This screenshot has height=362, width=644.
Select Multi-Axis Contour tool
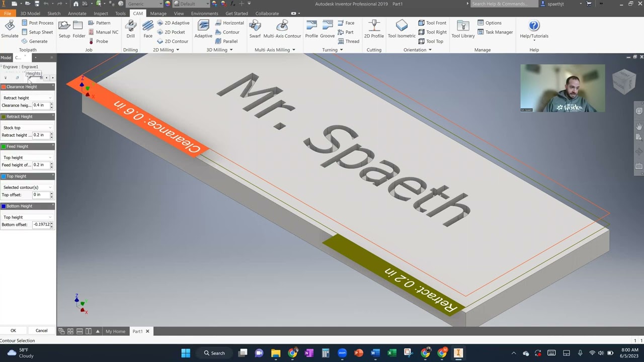coord(282,29)
